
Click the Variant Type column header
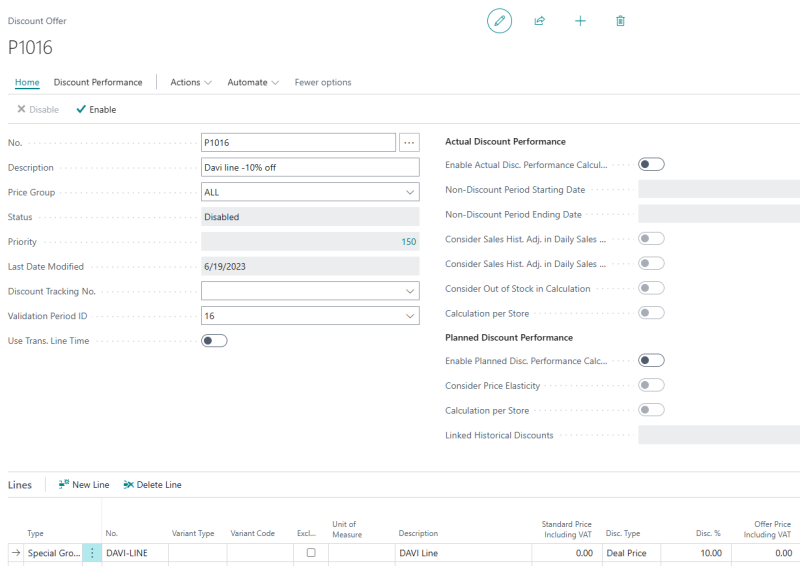tap(193, 533)
